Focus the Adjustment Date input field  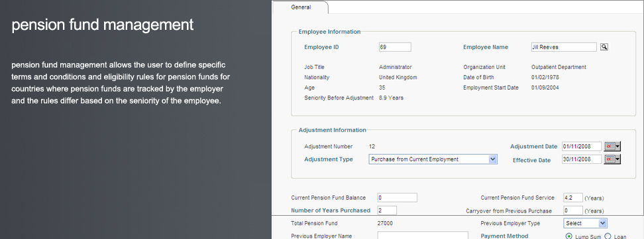tap(582, 146)
